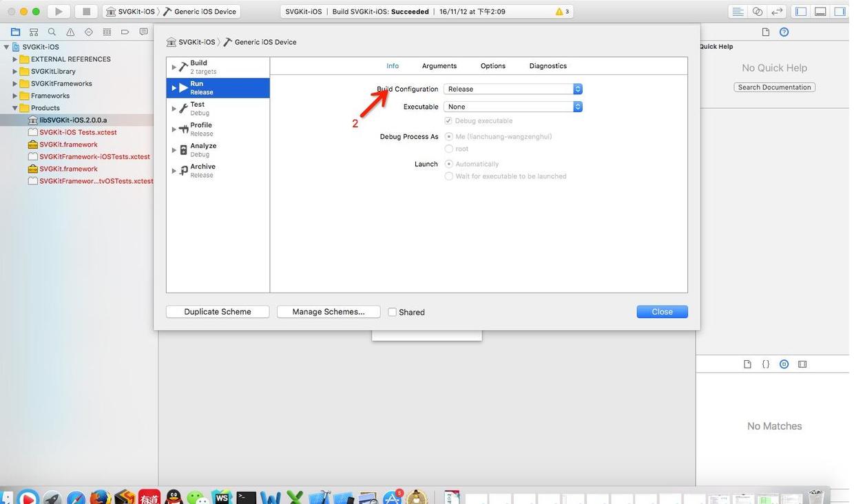The width and height of the screenshot is (854, 504).
Task: Open the Report navigator speech bubble icon
Action: [x=143, y=32]
